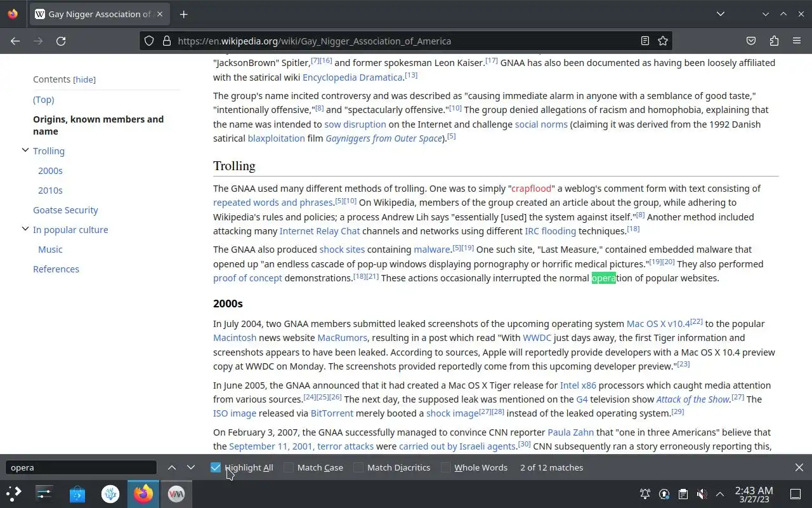Open proof of concept link
The height and width of the screenshot is (508, 812).
pos(247,277)
